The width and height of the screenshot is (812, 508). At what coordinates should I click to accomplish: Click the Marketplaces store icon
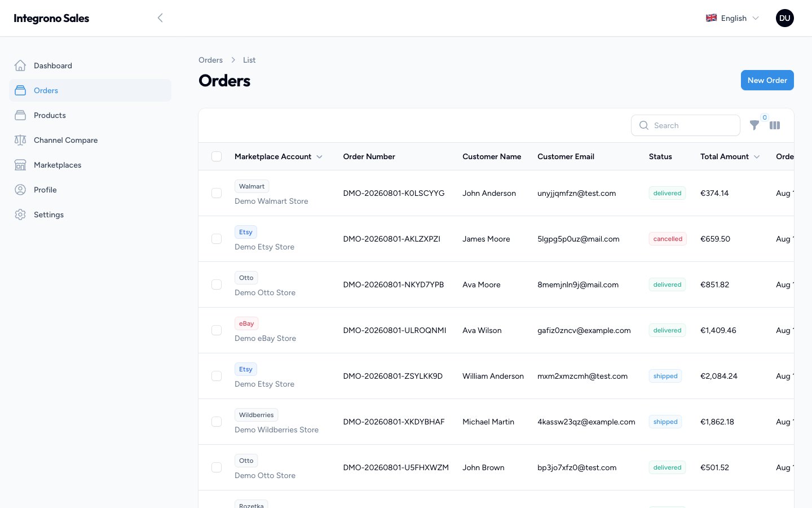[x=20, y=165]
